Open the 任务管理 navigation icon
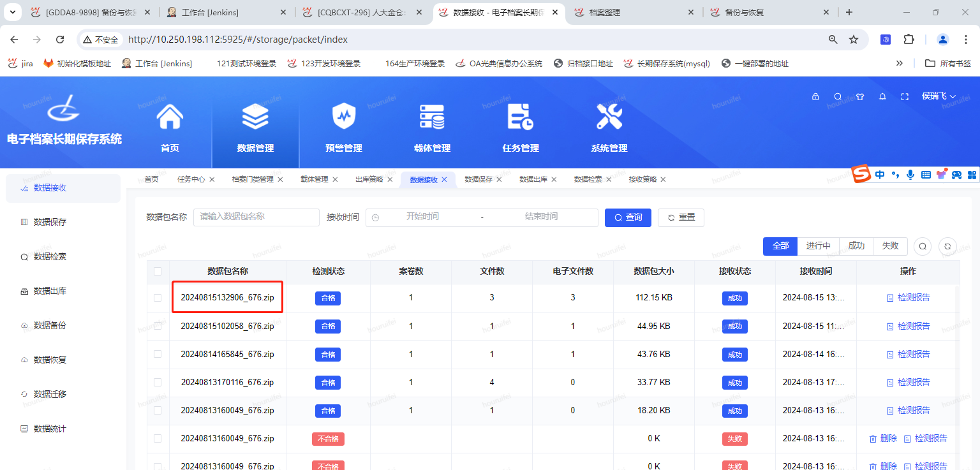The height and width of the screenshot is (470, 980). coord(521,117)
